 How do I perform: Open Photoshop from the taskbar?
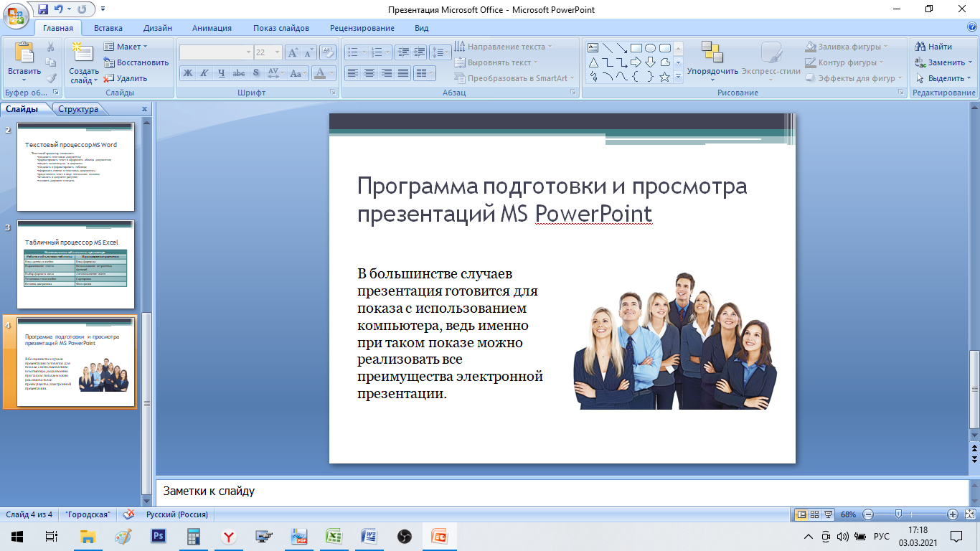pos(159,536)
